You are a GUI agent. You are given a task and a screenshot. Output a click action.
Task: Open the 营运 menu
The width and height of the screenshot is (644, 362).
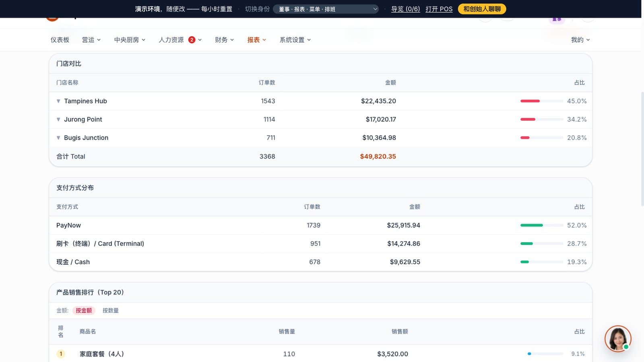pos(91,40)
